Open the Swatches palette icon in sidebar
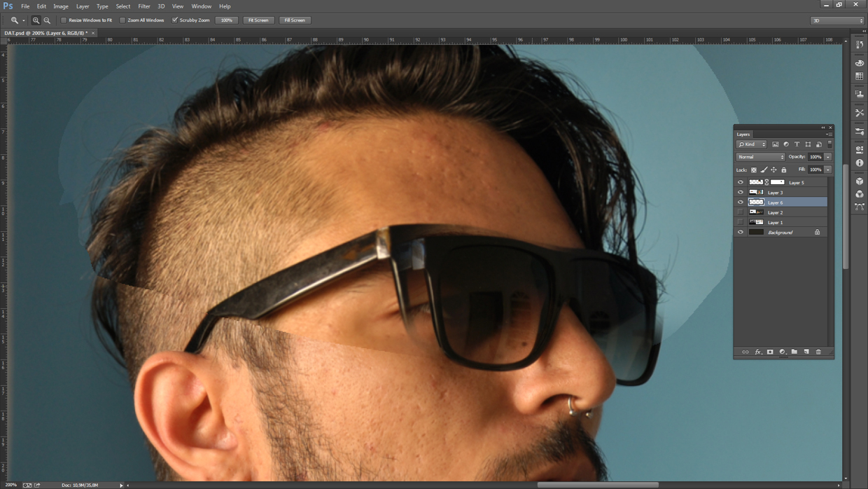The image size is (868, 489). [860, 75]
